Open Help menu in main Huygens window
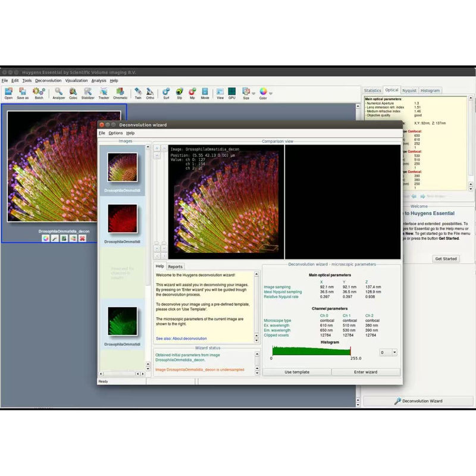 tap(114, 81)
